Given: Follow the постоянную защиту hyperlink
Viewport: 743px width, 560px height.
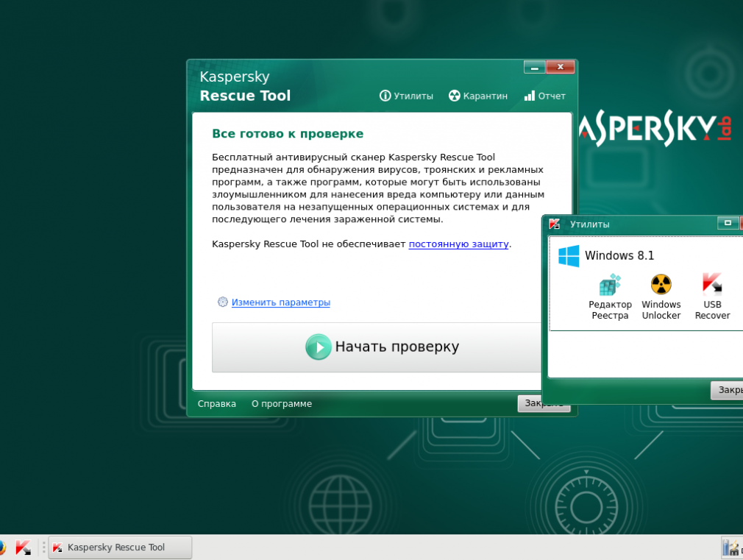Looking at the screenshot, I should click(x=458, y=244).
